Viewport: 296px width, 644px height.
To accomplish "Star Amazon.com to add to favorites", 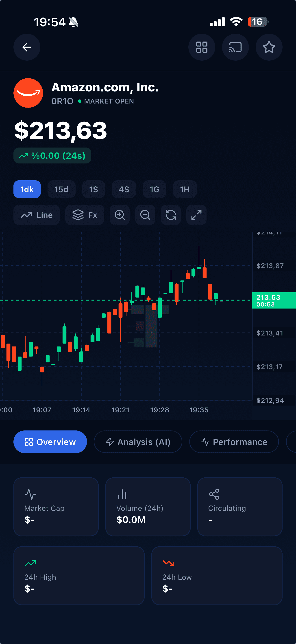I will click(x=269, y=47).
